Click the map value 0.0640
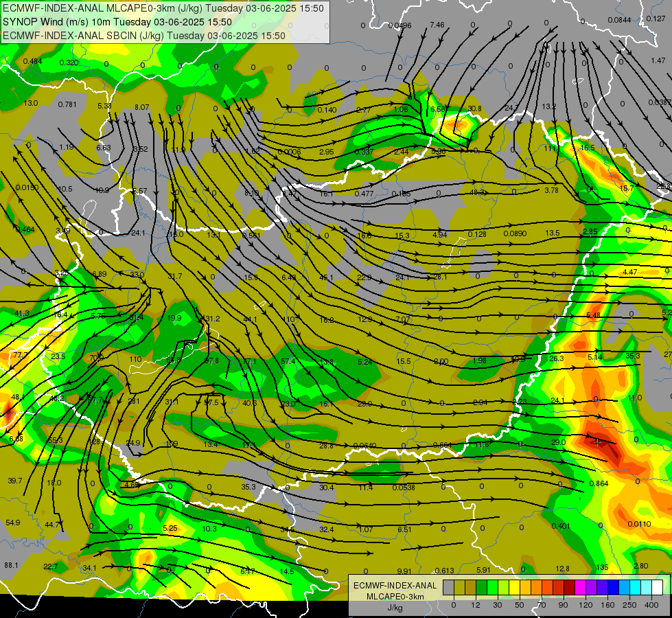672x618 pixels. point(364,446)
